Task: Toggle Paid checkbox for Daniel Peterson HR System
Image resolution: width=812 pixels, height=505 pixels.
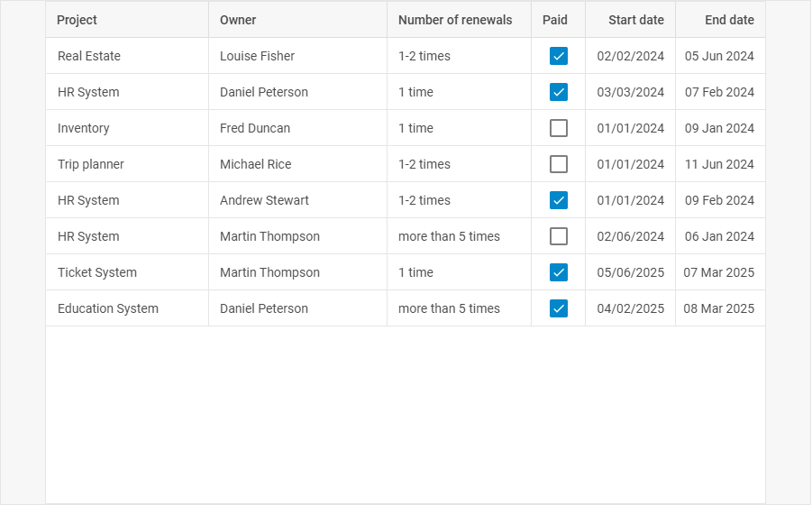Action: click(x=558, y=92)
